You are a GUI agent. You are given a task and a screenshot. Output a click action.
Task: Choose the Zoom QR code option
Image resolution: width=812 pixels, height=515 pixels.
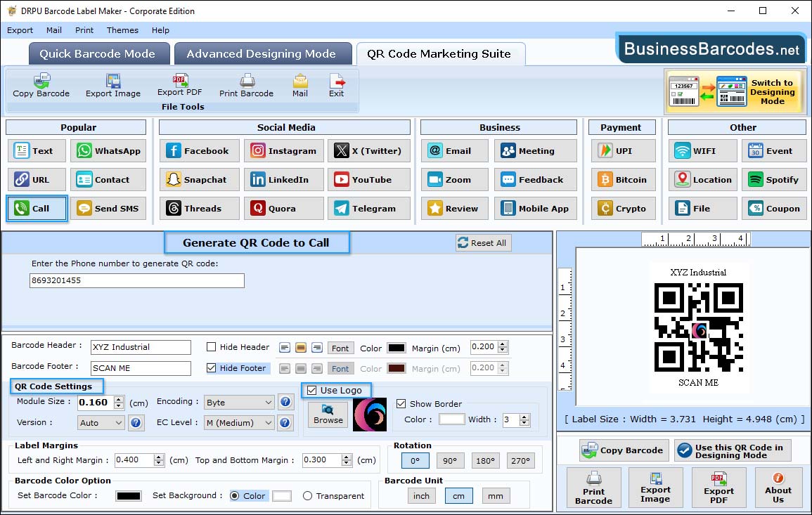click(x=455, y=180)
